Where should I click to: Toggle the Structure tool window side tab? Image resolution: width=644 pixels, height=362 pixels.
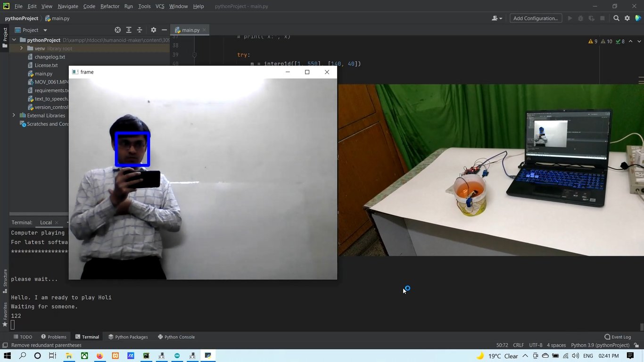click(x=5, y=281)
